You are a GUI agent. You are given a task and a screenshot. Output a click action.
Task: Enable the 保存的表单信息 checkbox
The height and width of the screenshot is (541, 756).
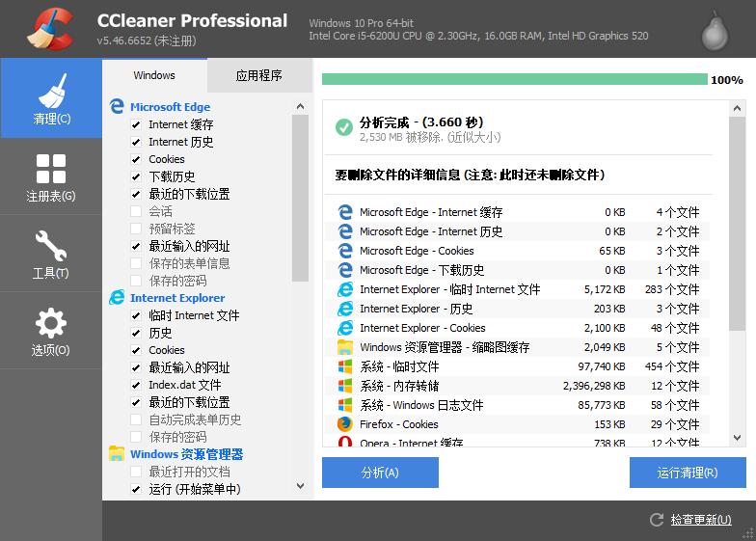tap(136, 263)
